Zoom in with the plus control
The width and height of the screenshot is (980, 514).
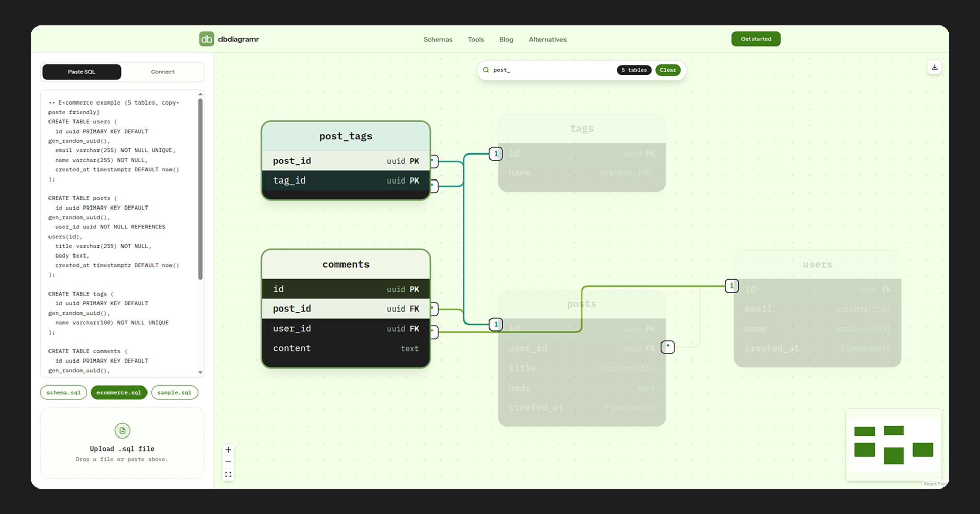tap(228, 450)
